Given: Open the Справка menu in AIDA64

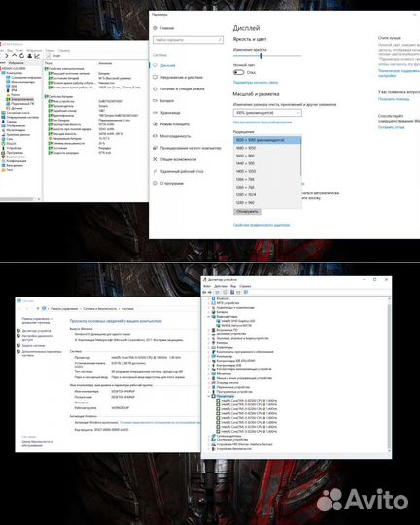Looking at the screenshot, I should 64,51.
